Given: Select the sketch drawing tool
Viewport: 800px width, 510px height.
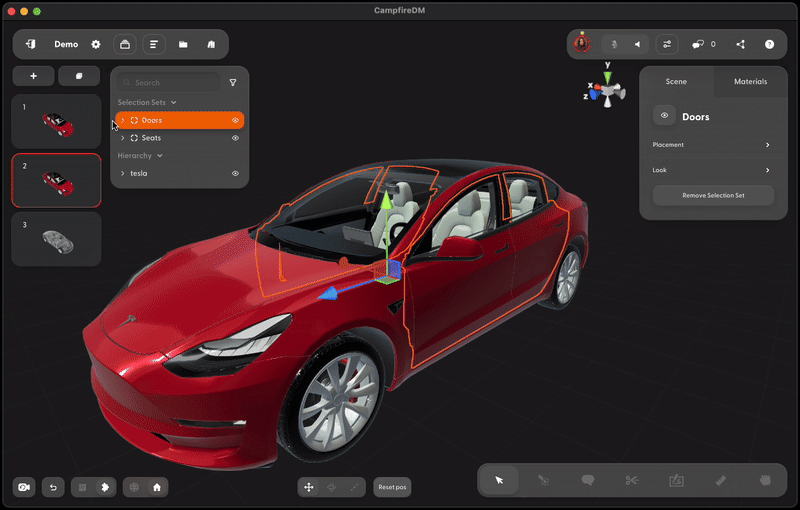Looking at the screenshot, I should 677,480.
